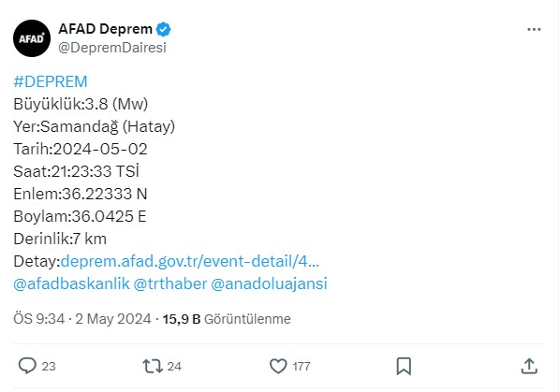This screenshot has width=560, height=392.
Task: Click the 15,9 B Görüntülenme view count
Action: point(227,319)
